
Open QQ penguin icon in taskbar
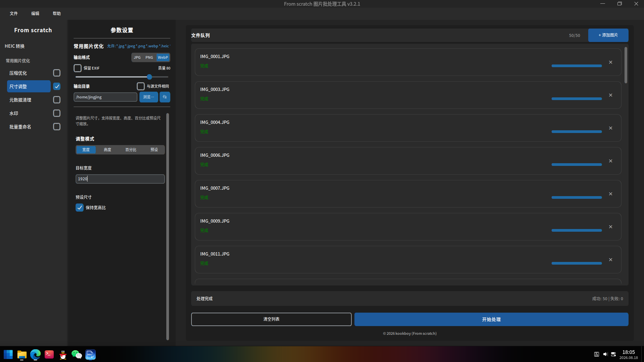click(x=63, y=354)
